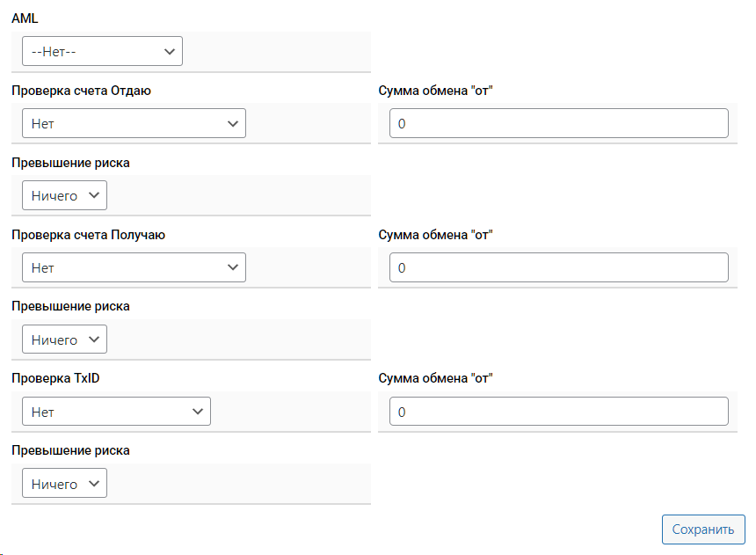
Task: Focus Сумма обмена field beside Проверка счета Получаю
Action: point(558,267)
